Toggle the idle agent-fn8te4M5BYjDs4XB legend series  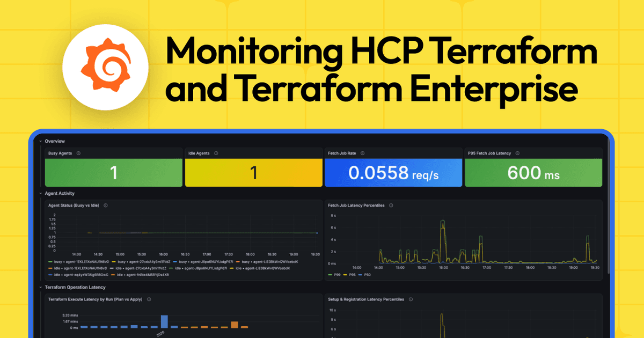(x=140, y=274)
